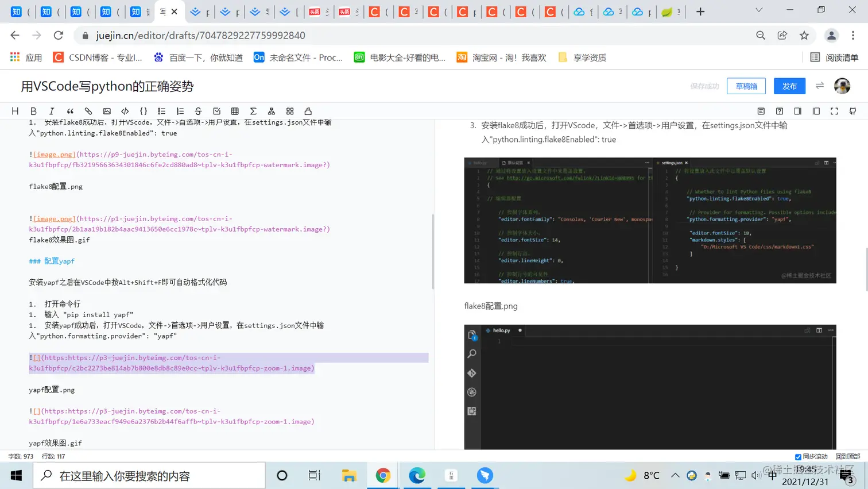Click the hello.py VSCode gif preview

point(650,387)
